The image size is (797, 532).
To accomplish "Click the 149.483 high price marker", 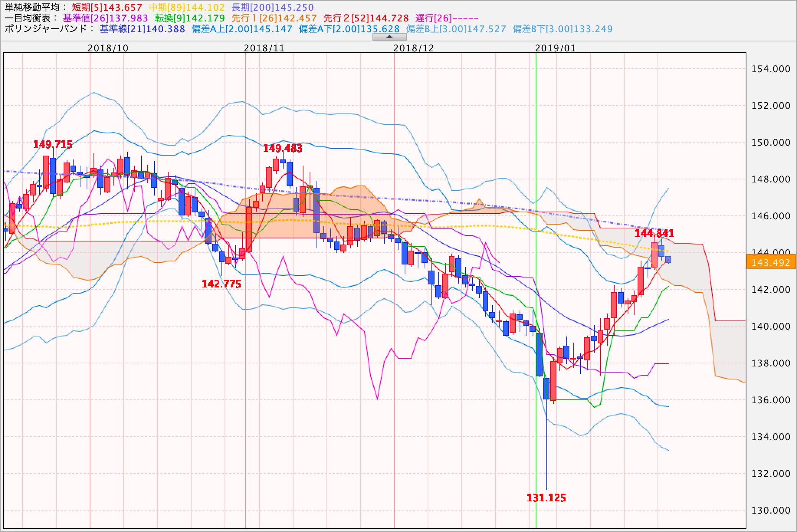I will (283, 148).
